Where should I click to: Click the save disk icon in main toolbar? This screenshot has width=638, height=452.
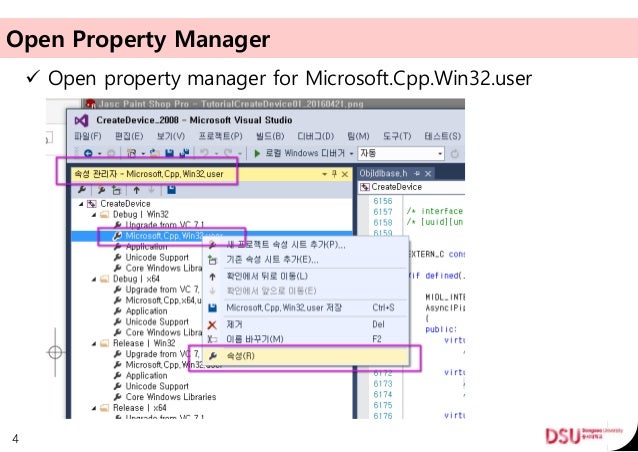(x=170, y=153)
